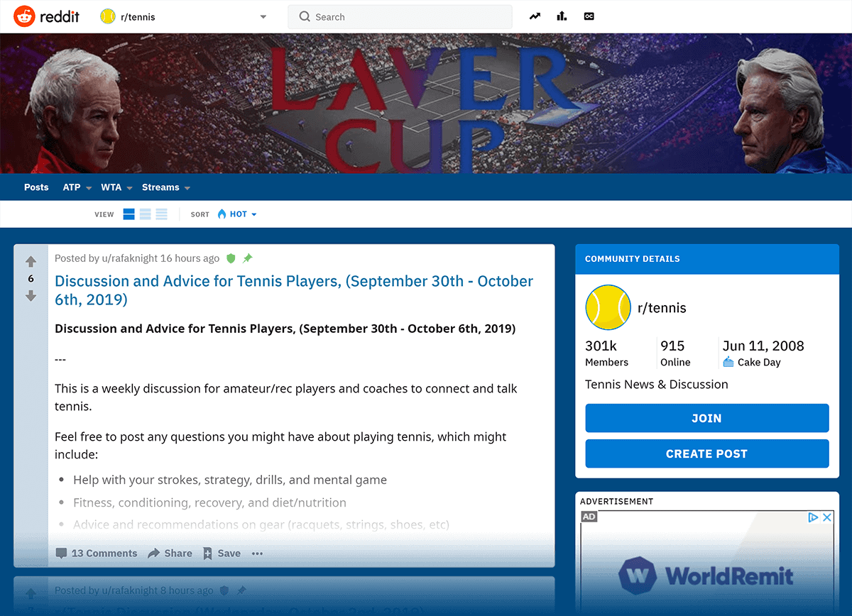This screenshot has width=852, height=616.
Task: Switch to card view
Action: click(x=129, y=214)
